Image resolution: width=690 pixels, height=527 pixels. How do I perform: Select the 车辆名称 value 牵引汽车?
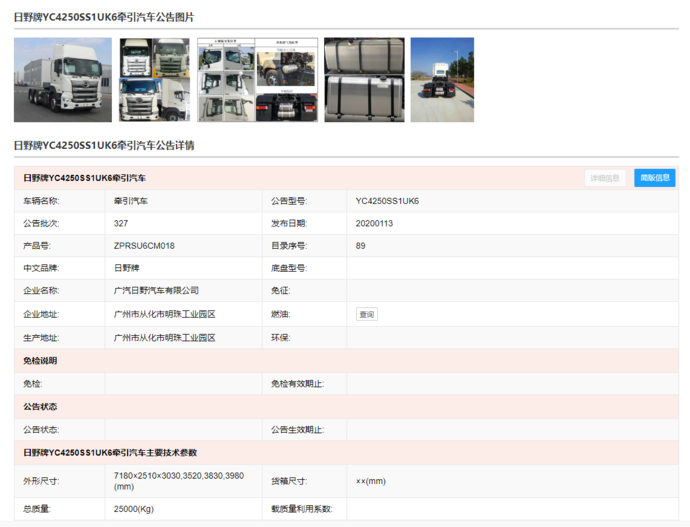(131, 201)
